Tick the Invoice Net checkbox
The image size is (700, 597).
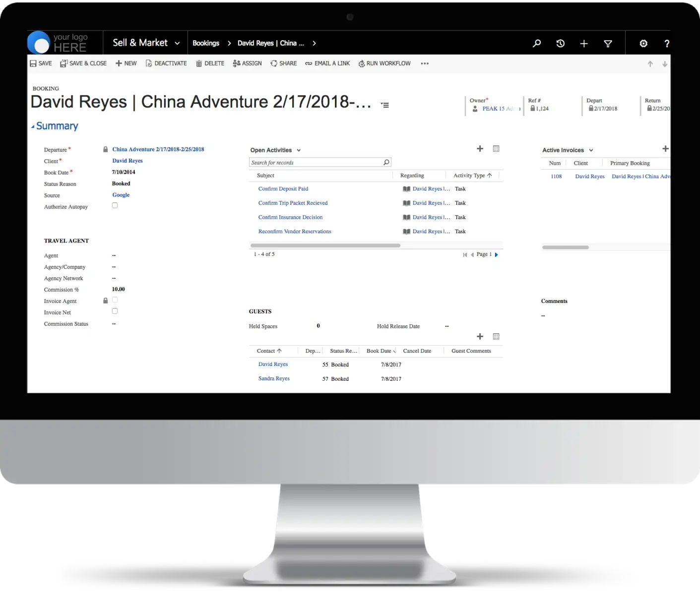coord(115,311)
